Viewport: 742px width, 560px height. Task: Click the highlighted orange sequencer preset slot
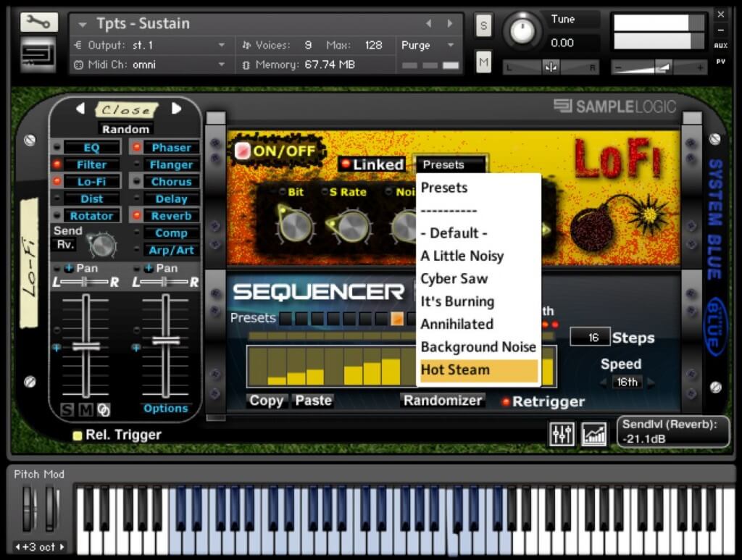(396, 319)
